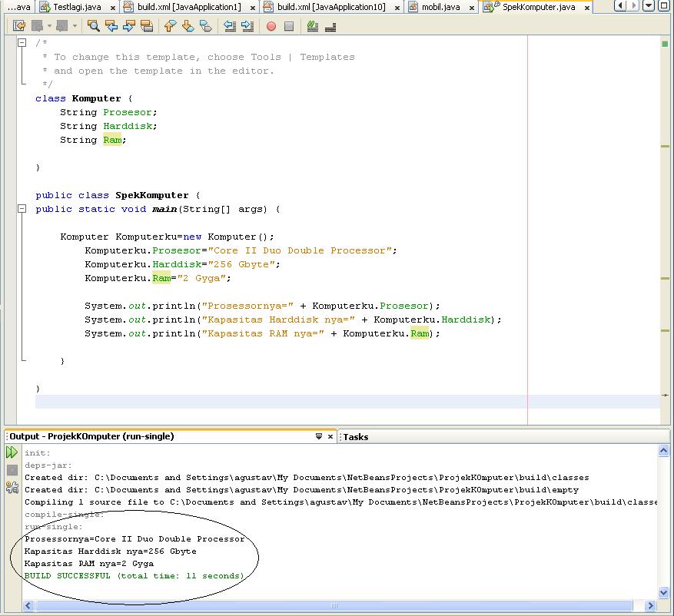
Task: Click Shift Line Right icon
Action: (247, 26)
